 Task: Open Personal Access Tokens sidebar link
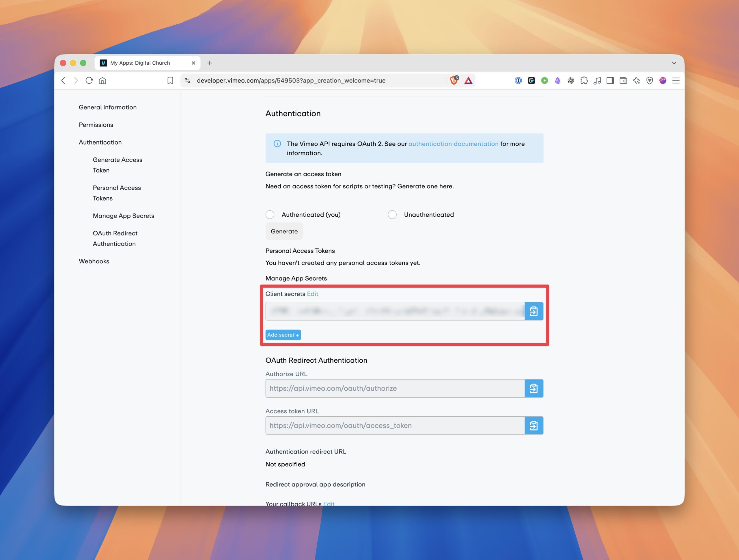pos(117,193)
